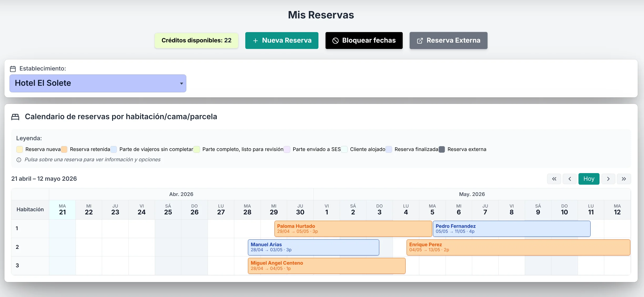
Task: Select room row 2 label
Action: pos(30,247)
